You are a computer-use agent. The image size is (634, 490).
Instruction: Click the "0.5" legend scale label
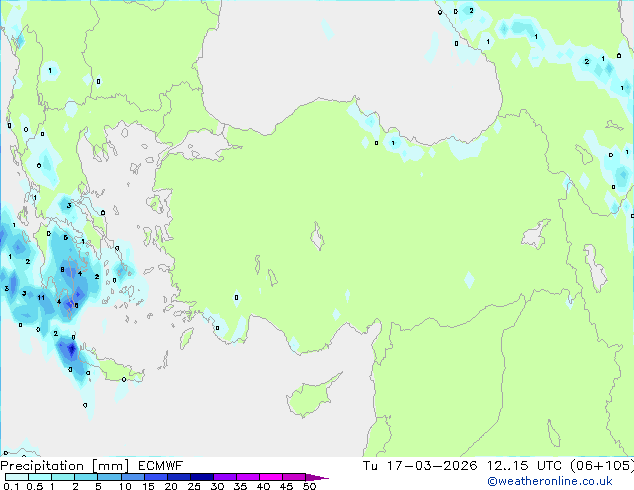coord(35,486)
